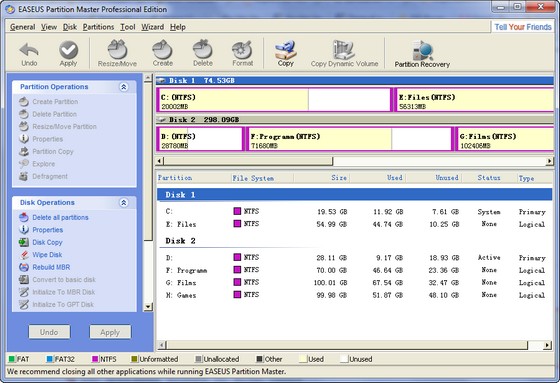This screenshot has width=560, height=383.
Task: Click the Disk 1 74.53GB header bar
Action: (355, 81)
